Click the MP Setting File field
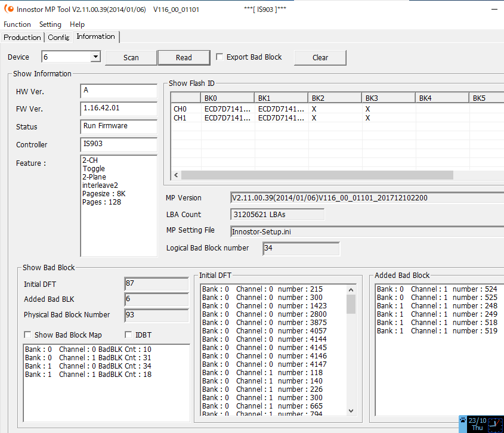 coord(367,232)
